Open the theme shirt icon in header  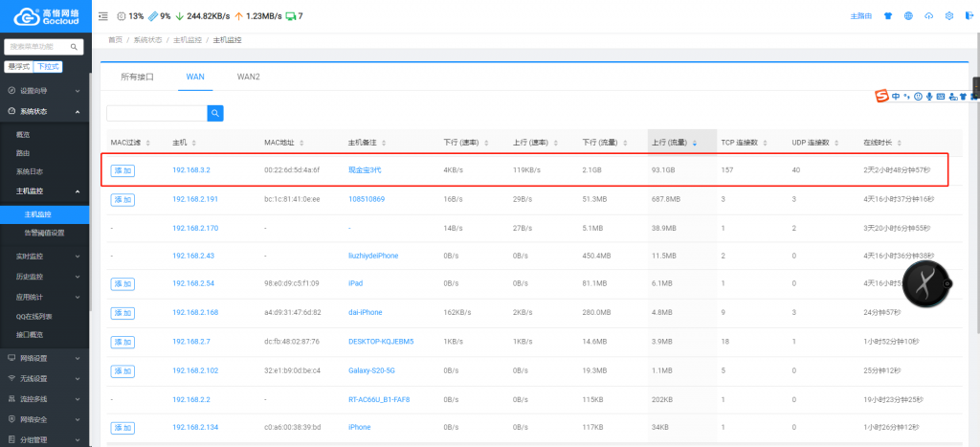click(886, 16)
